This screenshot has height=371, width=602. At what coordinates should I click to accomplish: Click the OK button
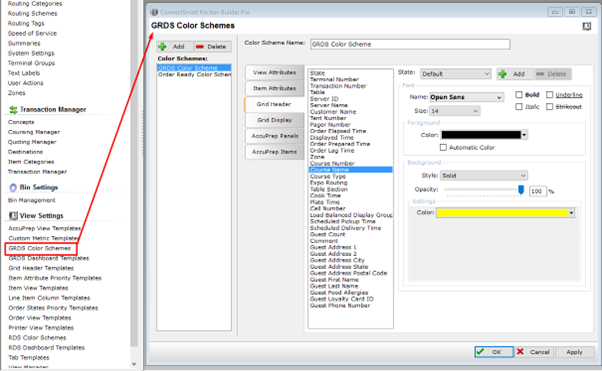(494, 352)
